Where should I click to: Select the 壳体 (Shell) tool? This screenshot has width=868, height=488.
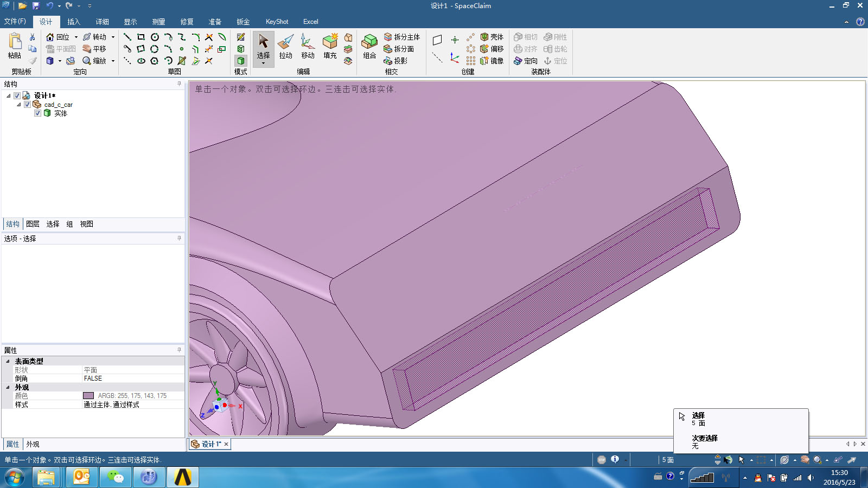pyautogui.click(x=492, y=37)
